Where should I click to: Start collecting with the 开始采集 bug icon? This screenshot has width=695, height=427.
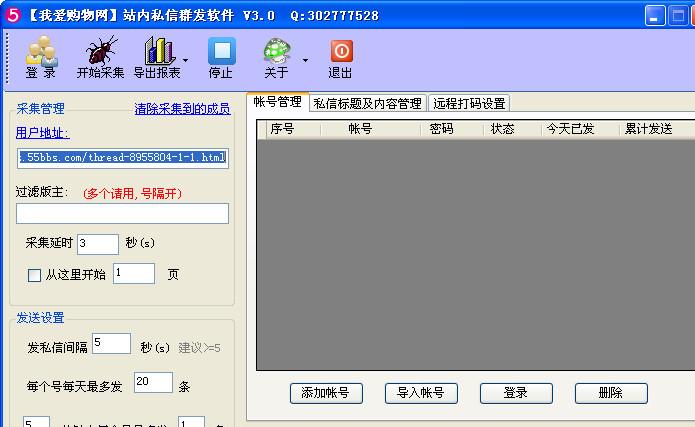(x=101, y=57)
